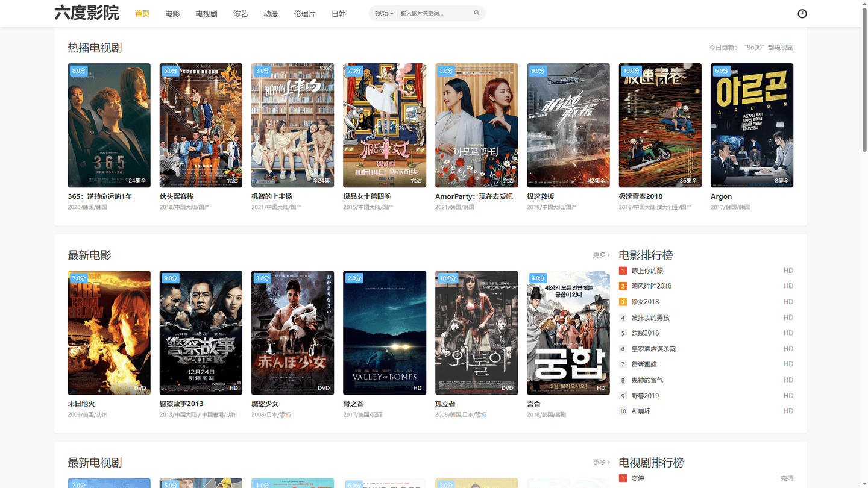
Task: Open 阴风阵阵2018 in movie ranking
Action: [652, 286]
